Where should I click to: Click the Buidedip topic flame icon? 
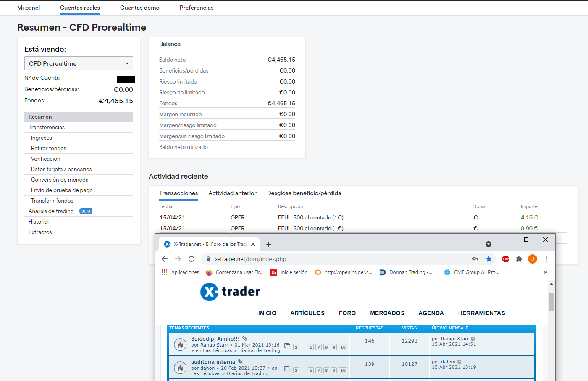180,344
